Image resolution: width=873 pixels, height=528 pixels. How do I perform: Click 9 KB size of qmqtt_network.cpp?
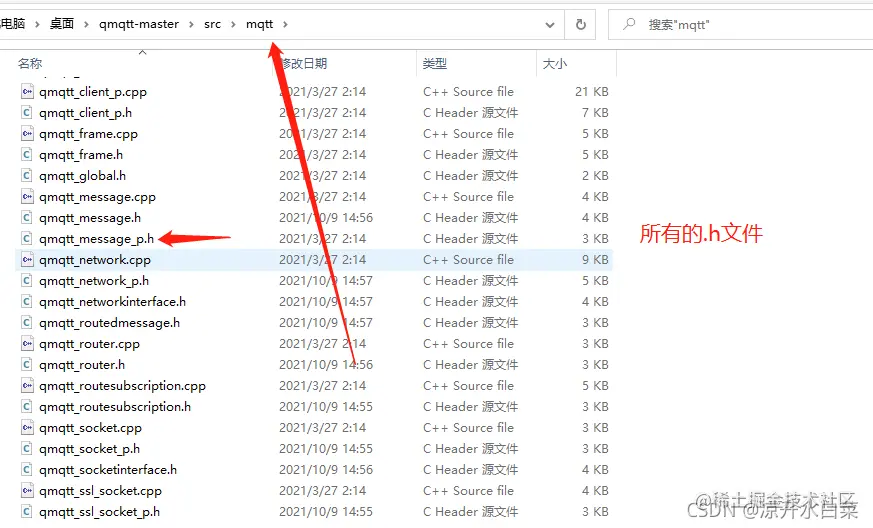(x=595, y=260)
